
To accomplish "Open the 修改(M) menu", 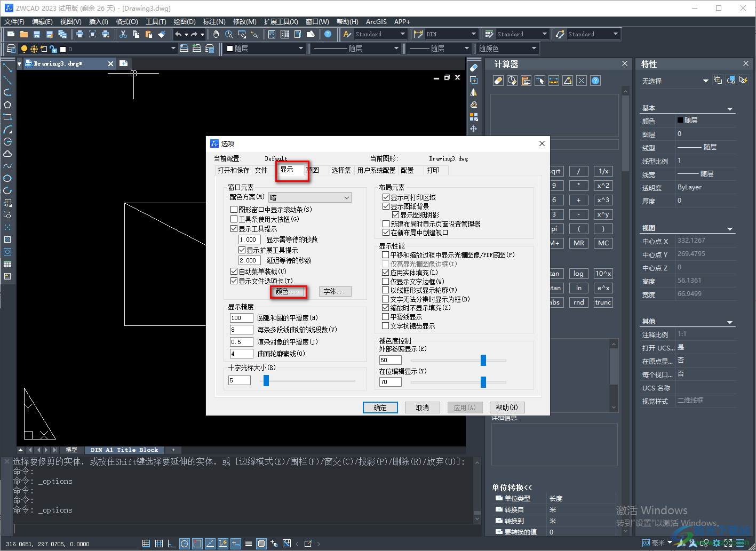I will [x=245, y=22].
